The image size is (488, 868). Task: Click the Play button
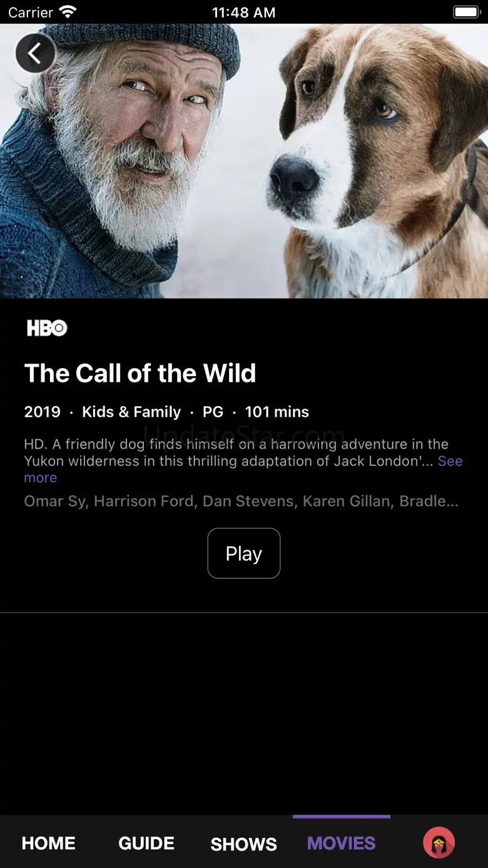244,553
